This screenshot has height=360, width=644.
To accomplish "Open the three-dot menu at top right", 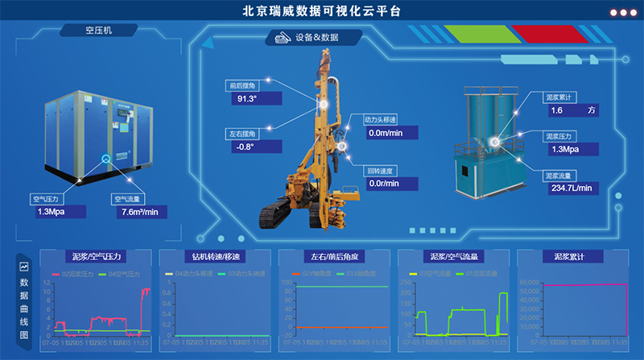I will [x=623, y=13].
